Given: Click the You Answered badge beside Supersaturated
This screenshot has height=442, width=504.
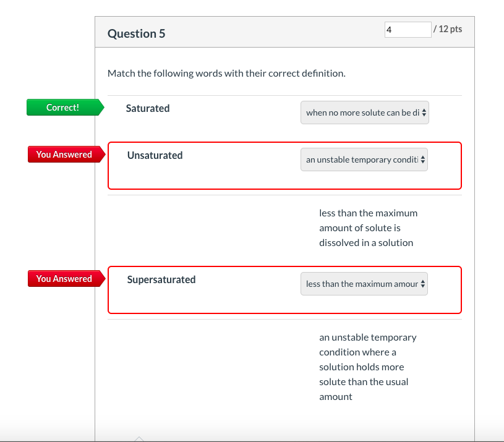Looking at the screenshot, I should point(67,279).
